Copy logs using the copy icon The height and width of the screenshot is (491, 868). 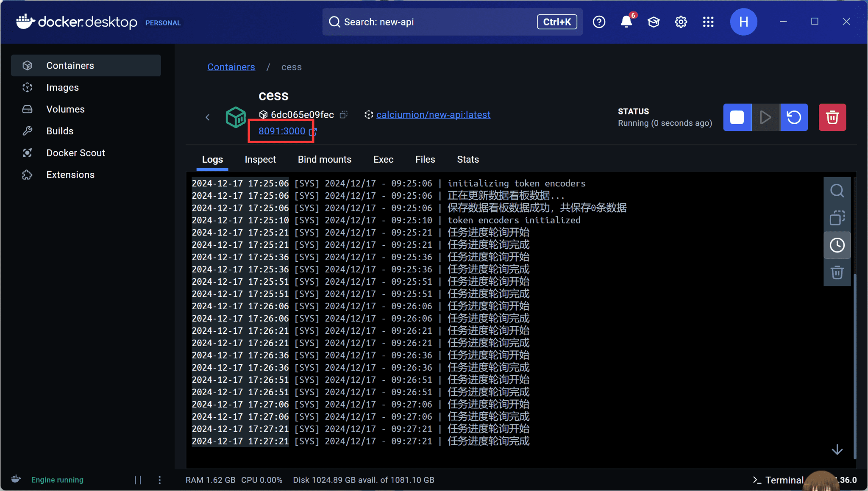[837, 218]
